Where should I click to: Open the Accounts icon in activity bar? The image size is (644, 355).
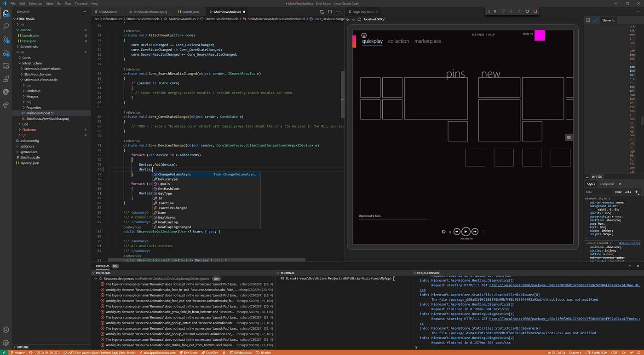[6, 330]
